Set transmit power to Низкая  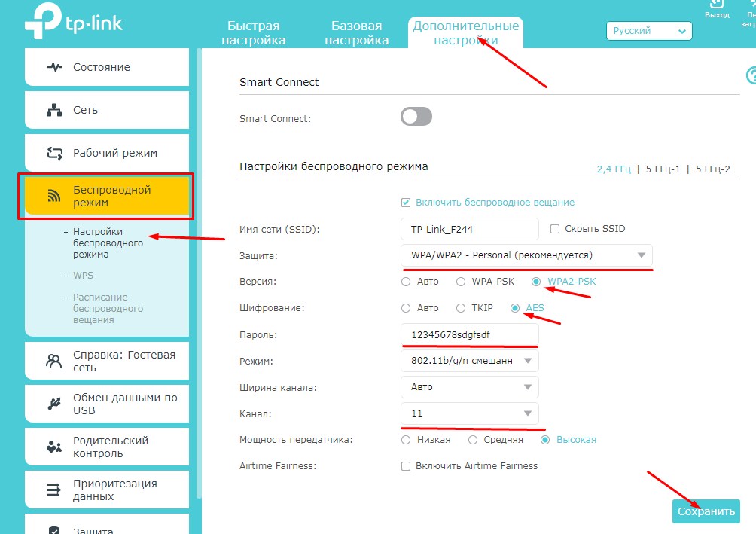(406, 440)
